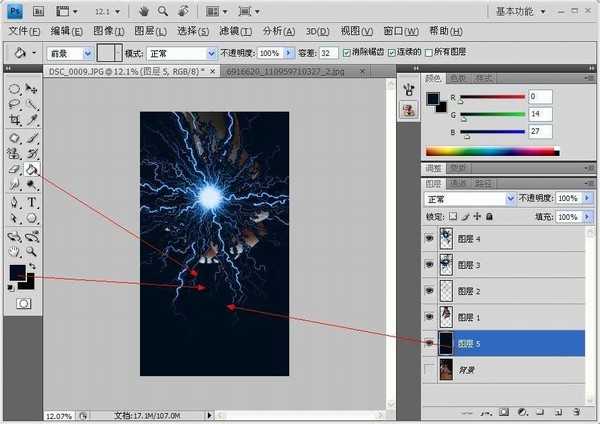Viewport: 600px width, 424px height.
Task: Click the delete layer trash icon
Action: [x=577, y=411]
